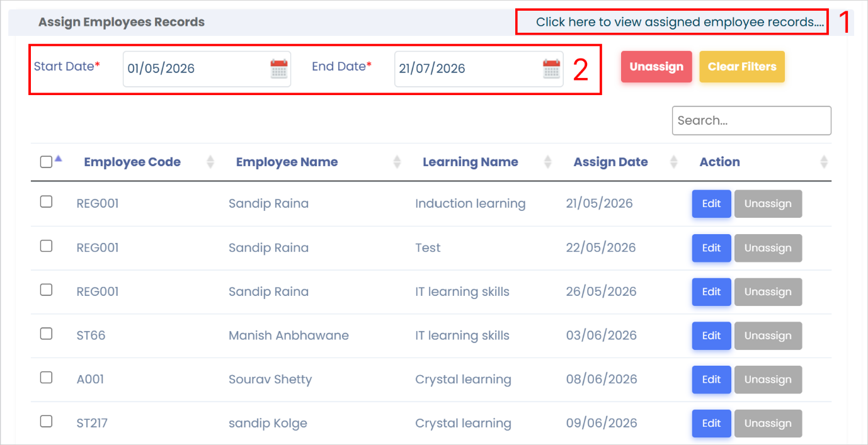
Task: Sort table by Employee Code arrows
Action: coord(210,162)
